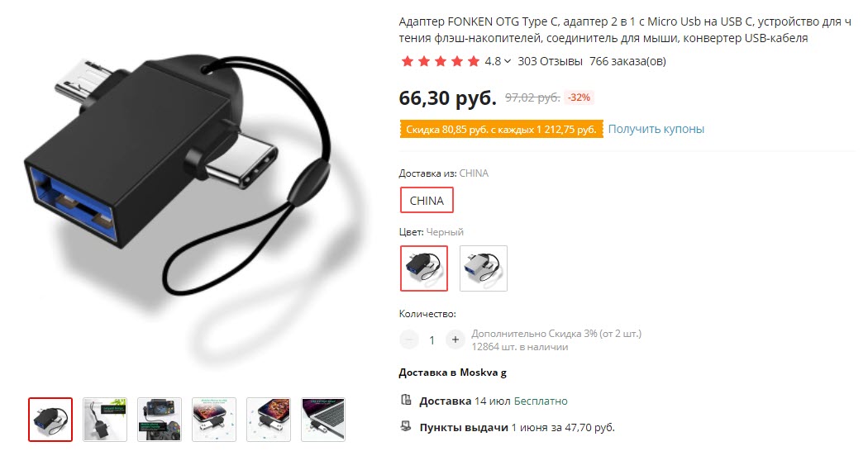Click the orange Скидка 80,85 руб. coupon banner

(501, 130)
